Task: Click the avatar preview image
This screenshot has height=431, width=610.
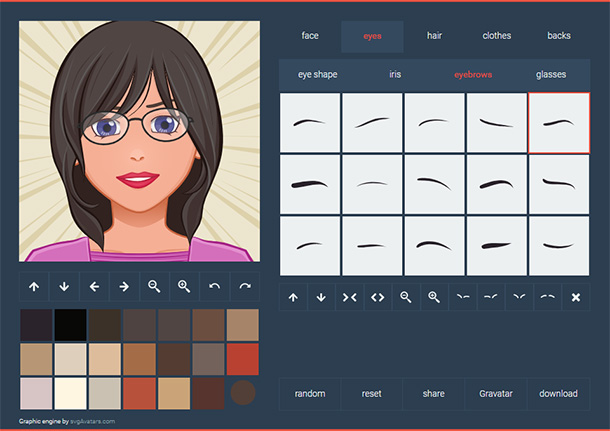Action: click(x=139, y=141)
